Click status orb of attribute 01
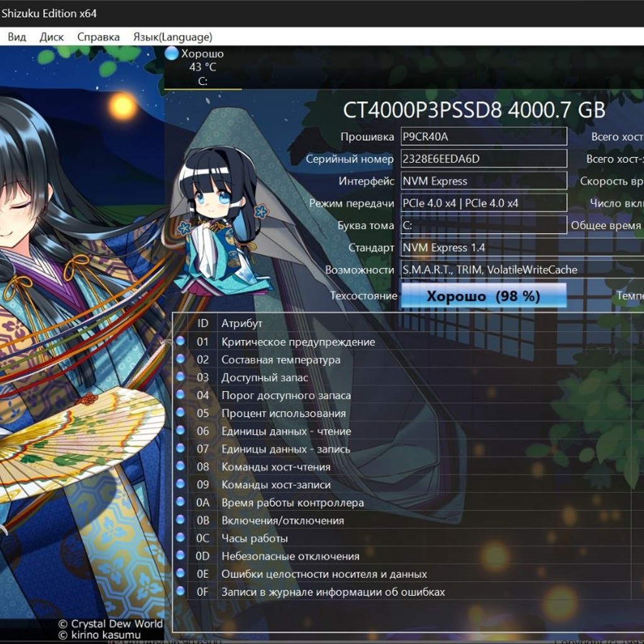The width and height of the screenshot is (644, 644). [180, 341]
